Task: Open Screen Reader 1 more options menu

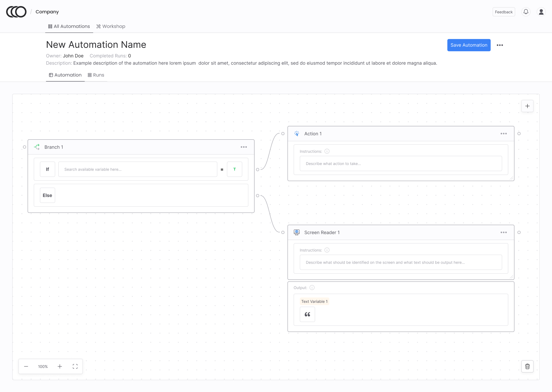Action: (503, 232)
